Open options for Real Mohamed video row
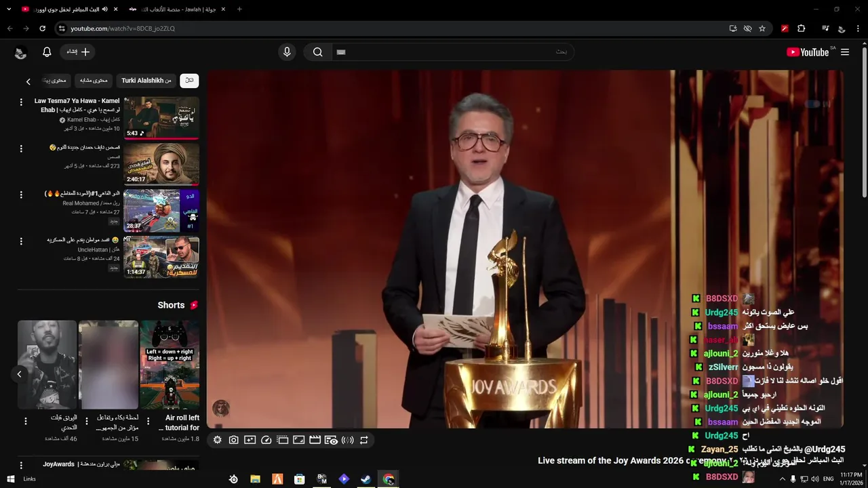 point(21,195)
